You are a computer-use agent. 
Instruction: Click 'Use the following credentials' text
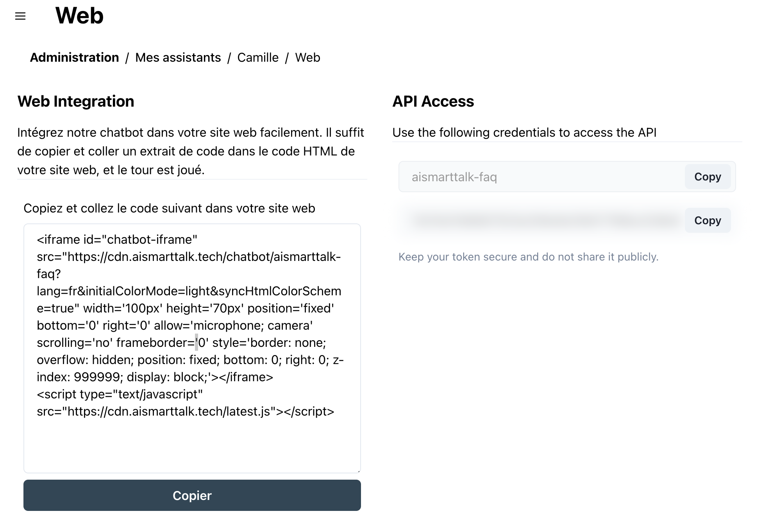524,132
